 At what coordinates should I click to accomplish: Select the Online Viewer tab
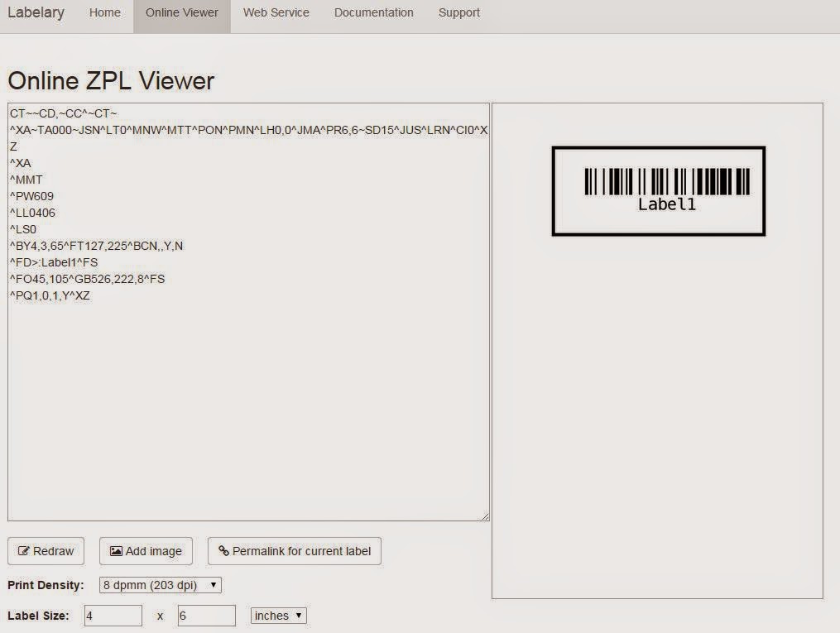181,12
